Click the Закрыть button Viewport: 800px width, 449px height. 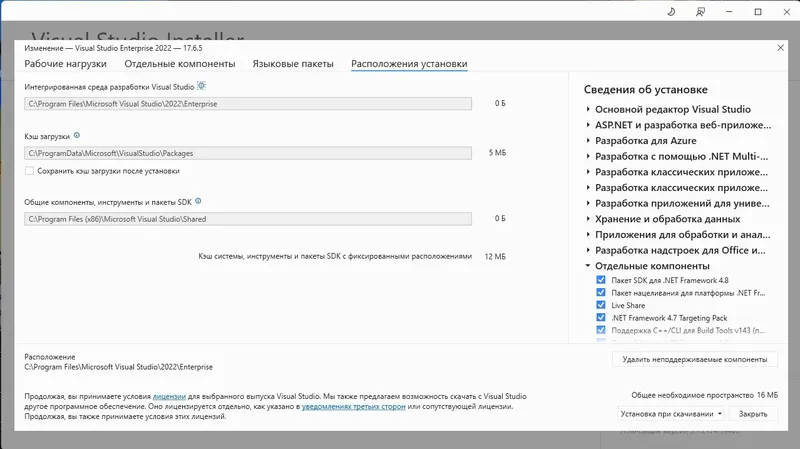(753, 414)
